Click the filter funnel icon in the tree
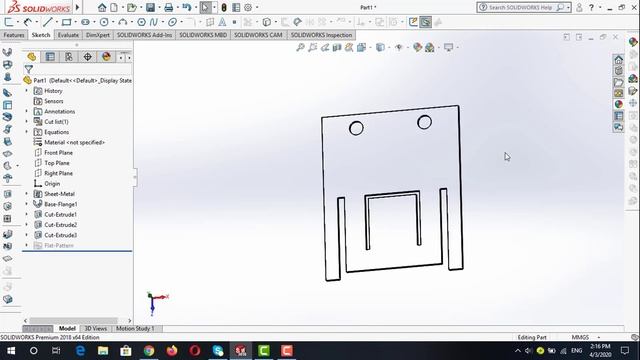This screenshot has height=360, width=640. pos(29,69)
